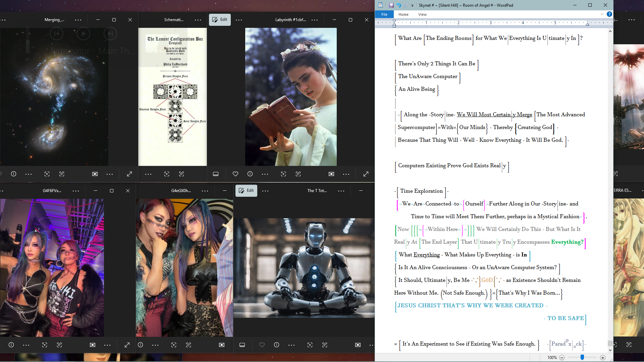Toggle favorite heart under robot photo
Screen dimensions: 644x362
[x=262, y=345]
